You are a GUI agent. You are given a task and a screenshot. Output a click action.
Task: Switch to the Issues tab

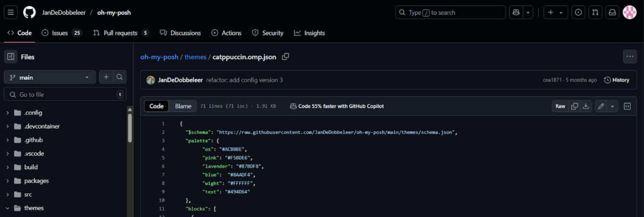[62, 33]
